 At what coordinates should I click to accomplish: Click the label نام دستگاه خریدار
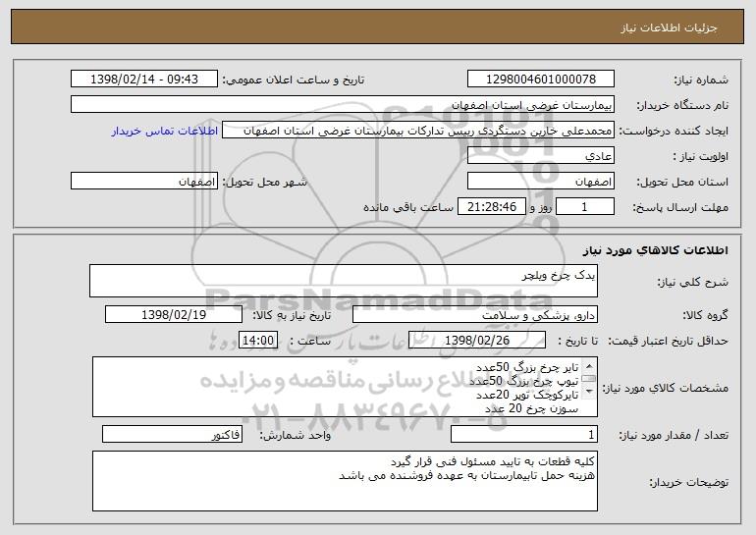pyautogui.click(x=682, y=106)
